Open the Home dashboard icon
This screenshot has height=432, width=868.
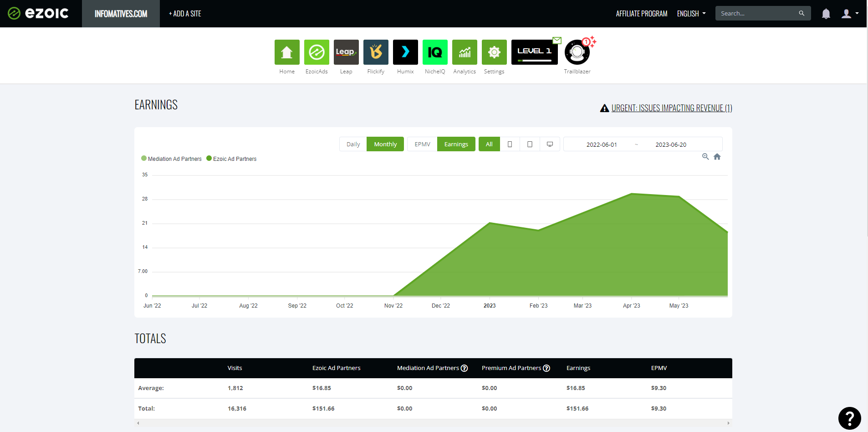(287, 52)
